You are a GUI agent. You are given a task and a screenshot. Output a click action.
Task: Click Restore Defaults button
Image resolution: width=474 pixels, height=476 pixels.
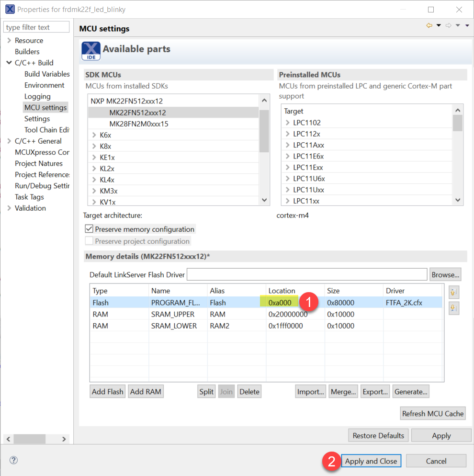pyautogui.click(x=378, y=435)
